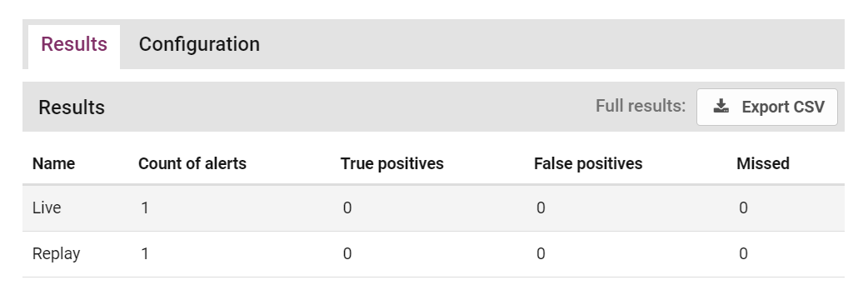Click the True positives column header
This screenshot has height=305, width=868.
[x=392, y=164]
